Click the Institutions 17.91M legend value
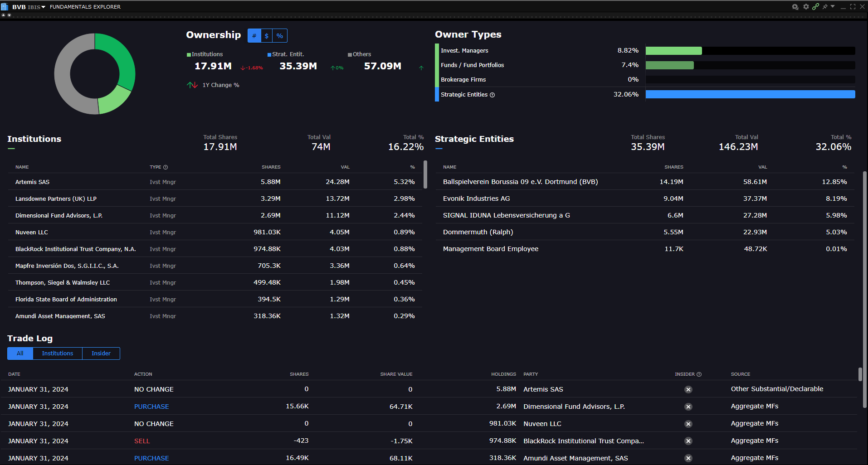The width and height of the screenshot is (868, 465). pyautogui.click(x=213, y=66)
